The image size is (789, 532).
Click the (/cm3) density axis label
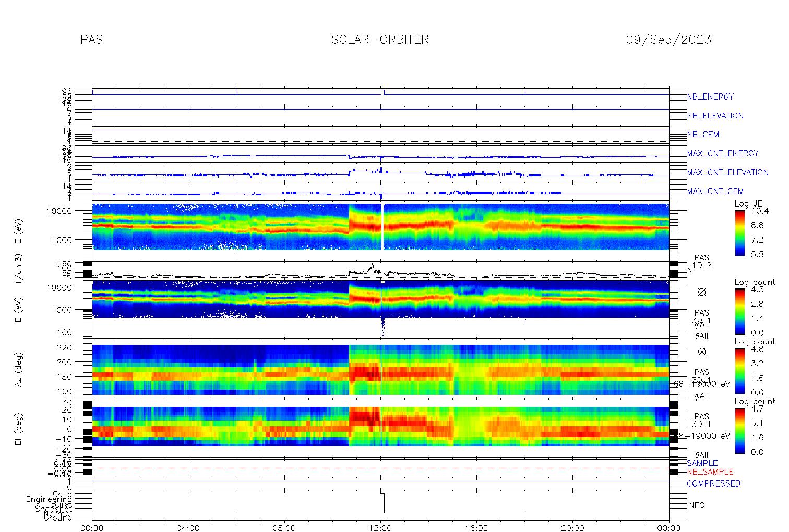(19, 270)
